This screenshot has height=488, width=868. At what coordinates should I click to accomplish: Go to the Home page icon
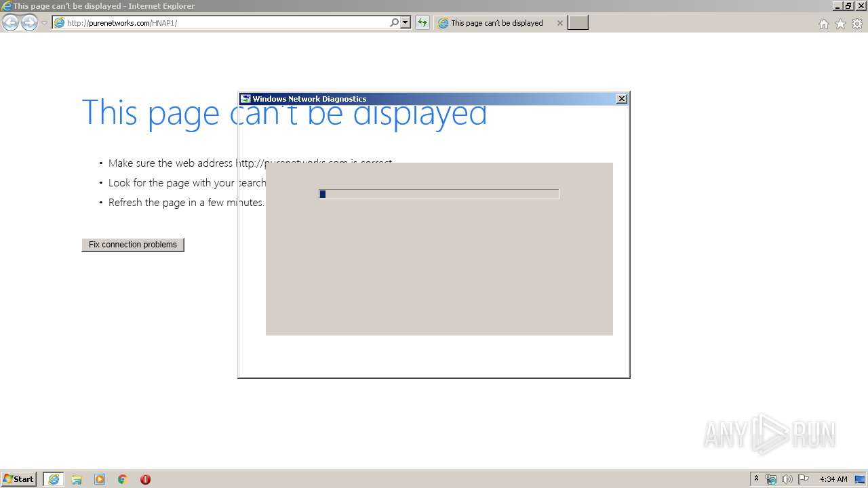pyautogui.click(x=824, y=24)
